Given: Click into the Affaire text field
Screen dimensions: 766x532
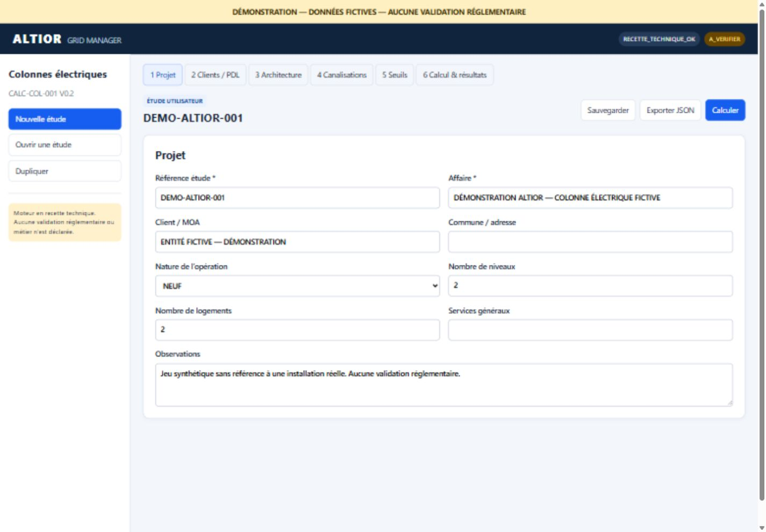Looking at the screenshot, I should click(590, 198).
